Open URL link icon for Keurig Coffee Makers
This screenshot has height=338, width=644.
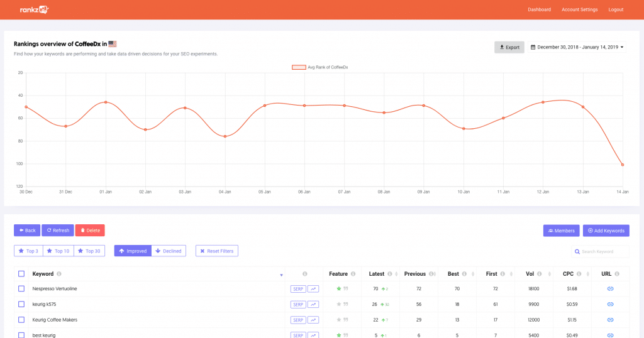610,320
